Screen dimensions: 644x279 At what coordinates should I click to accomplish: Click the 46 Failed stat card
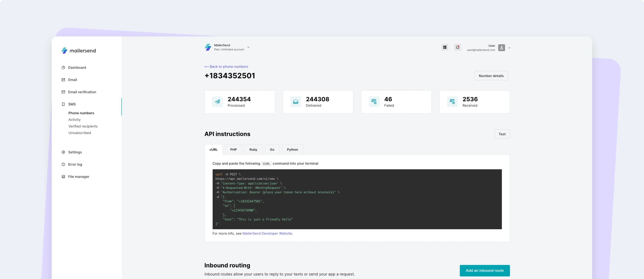click(396, 102)
